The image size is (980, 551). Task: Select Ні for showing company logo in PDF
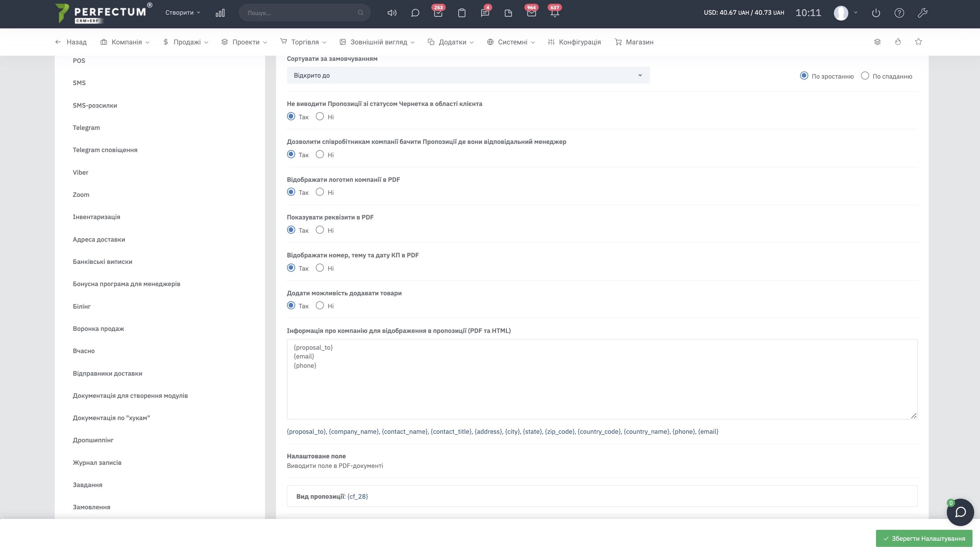pos(319,192)
